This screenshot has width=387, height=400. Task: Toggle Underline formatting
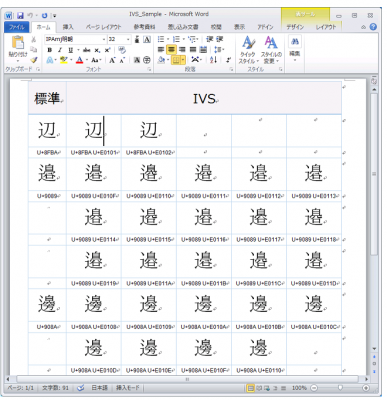click(70, 50)
